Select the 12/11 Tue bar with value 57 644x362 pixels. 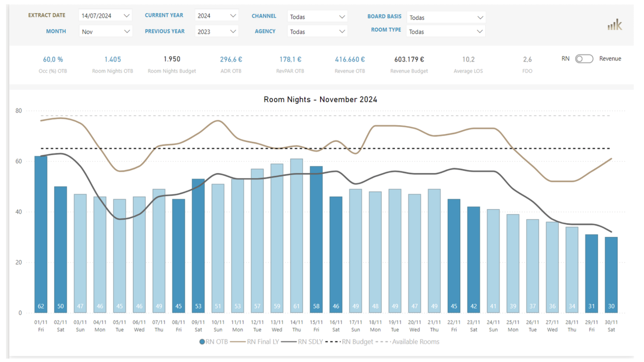[x=257, y=241]
